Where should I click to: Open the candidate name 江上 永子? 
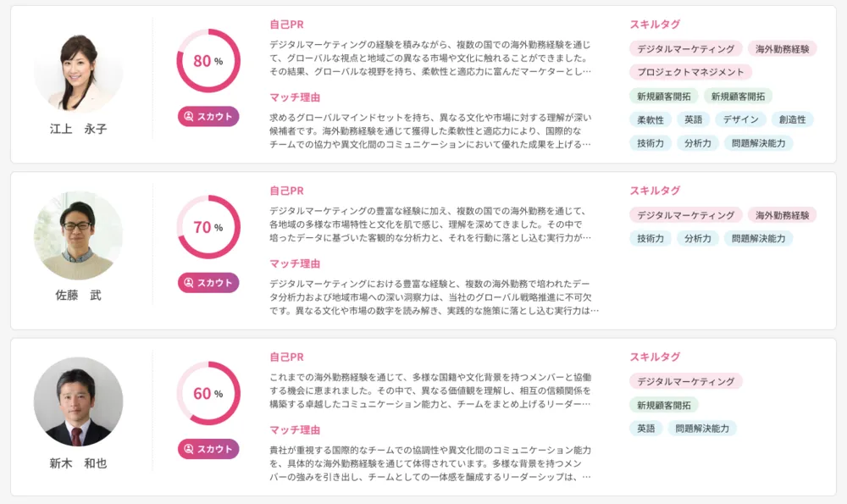pos(78,130)
